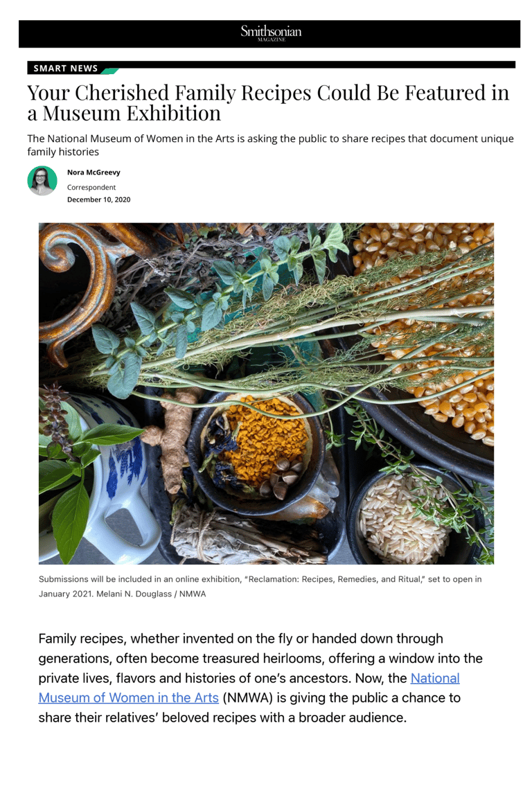Click the Correspondent label under the author

[91, 187]
